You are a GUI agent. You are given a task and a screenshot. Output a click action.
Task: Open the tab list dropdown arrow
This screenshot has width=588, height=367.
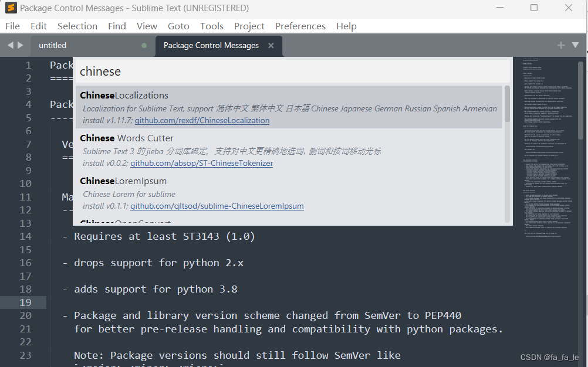click(575, 45)
